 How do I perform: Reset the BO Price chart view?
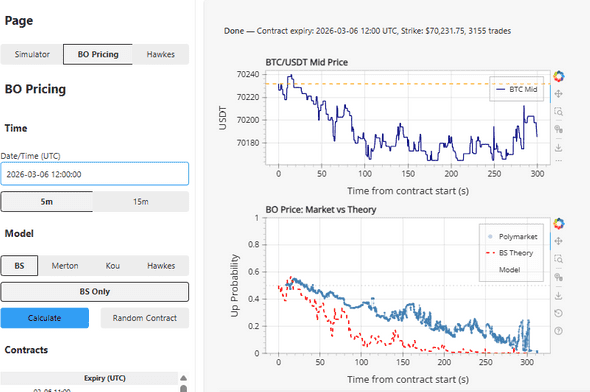tap(558, 313)
